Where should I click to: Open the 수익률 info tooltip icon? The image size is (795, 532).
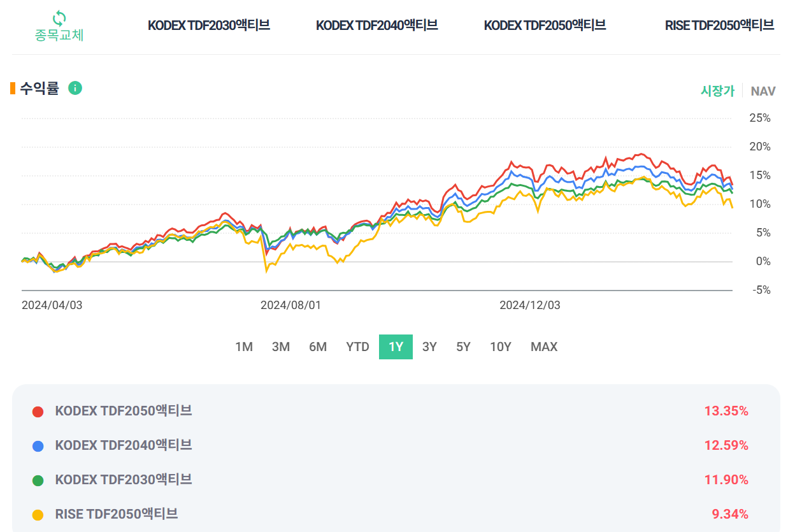coord(75,89)
